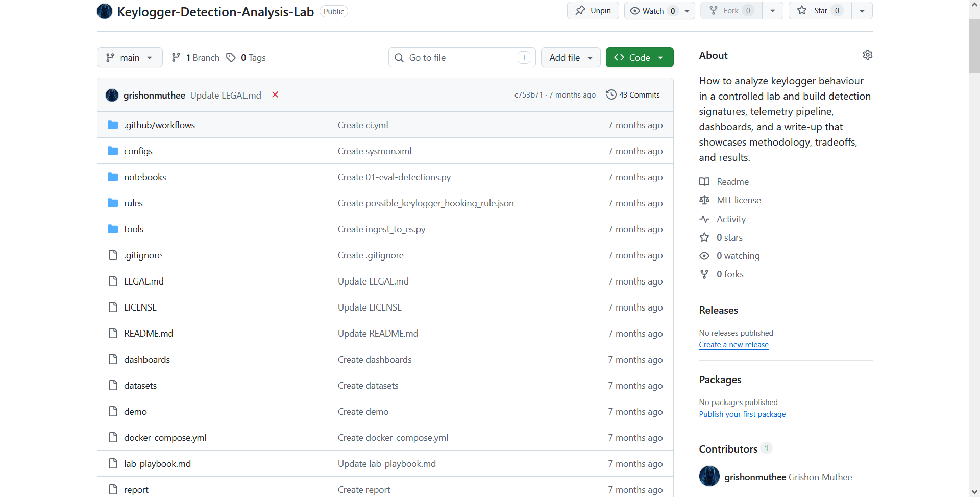The image size is (980, 497).
Task: Focus the Go to file search field
Action: click(x=462, y=57)
